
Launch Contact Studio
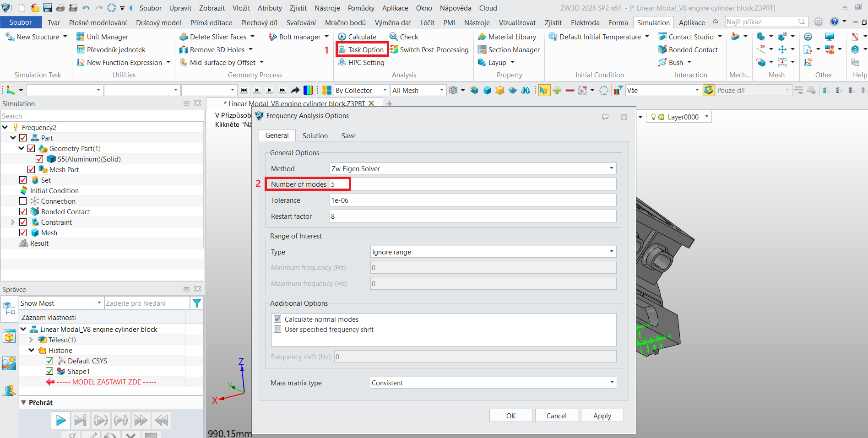686,37
